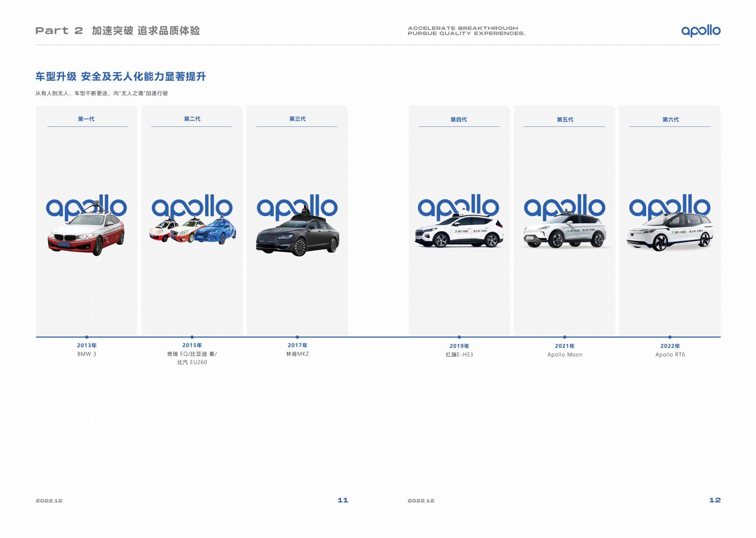Click the 第六代 column heading
The width and height of the screenshot is (756, 538).
671,119
